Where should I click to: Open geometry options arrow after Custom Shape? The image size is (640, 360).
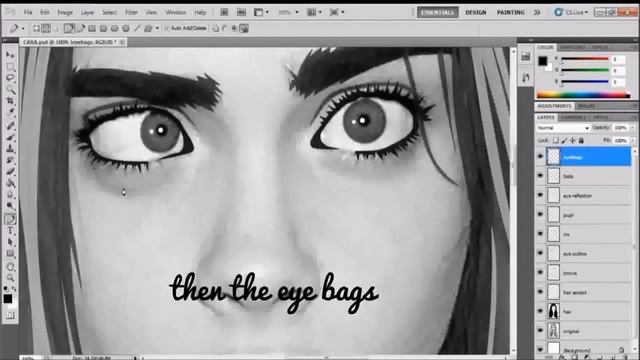(157, 28)
